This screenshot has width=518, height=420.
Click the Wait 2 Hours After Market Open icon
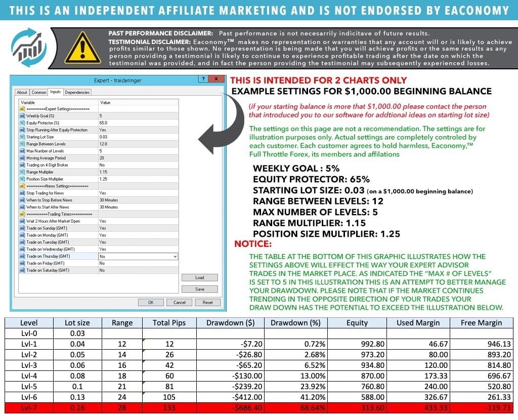click(x=22, y=221)
